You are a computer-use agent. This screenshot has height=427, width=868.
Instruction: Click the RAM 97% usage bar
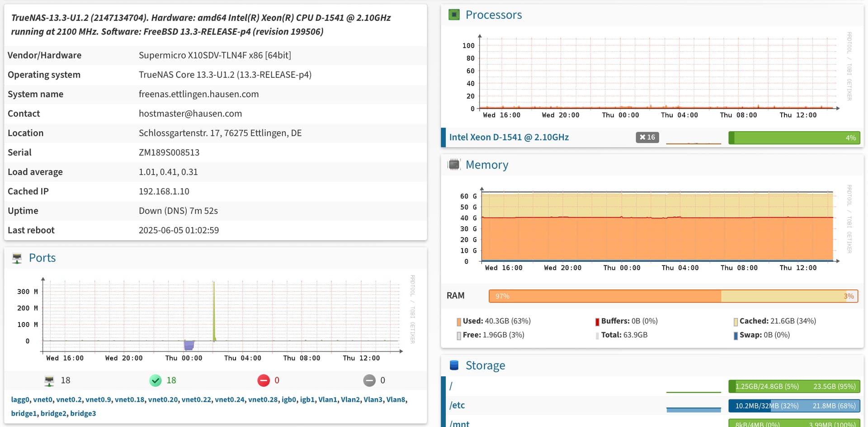click(673, 296)
